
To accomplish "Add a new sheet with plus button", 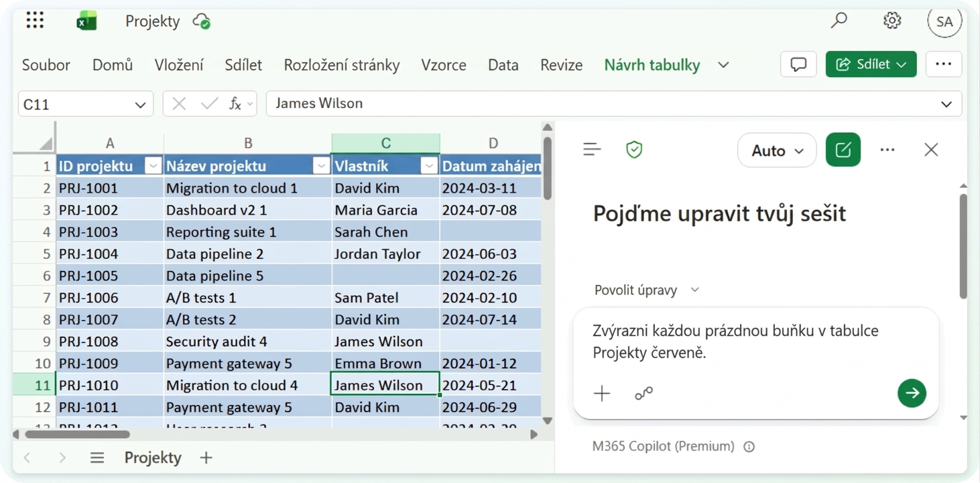I will tap(206, 458).
